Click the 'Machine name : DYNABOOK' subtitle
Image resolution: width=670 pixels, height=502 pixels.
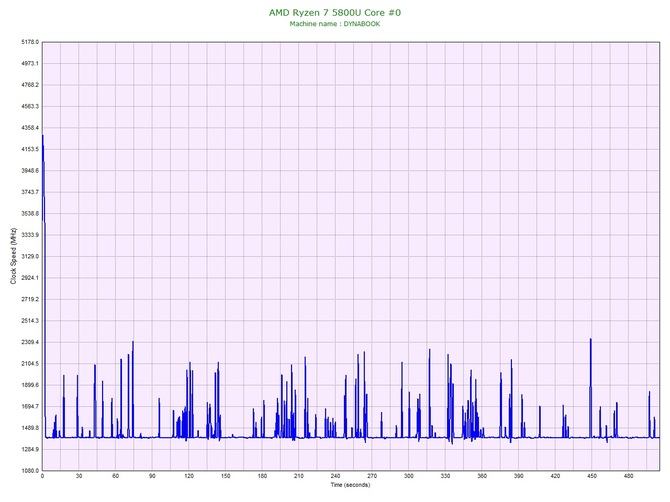(x=335, y=24)
